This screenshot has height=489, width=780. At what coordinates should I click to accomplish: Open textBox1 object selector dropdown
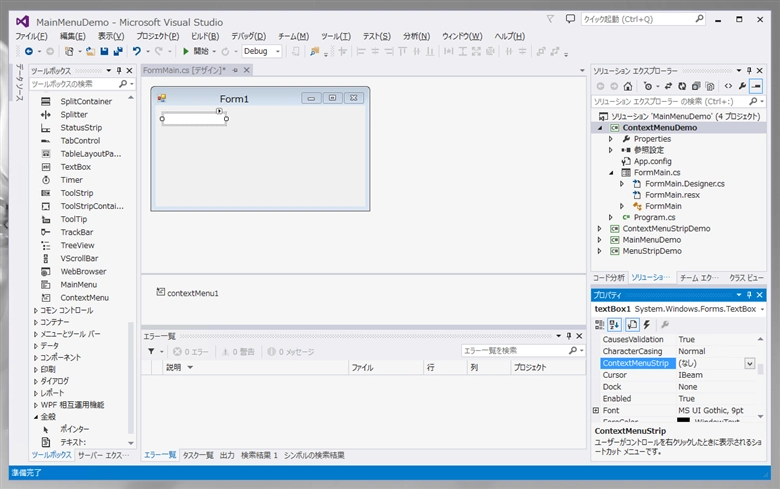tap(762, 309)
